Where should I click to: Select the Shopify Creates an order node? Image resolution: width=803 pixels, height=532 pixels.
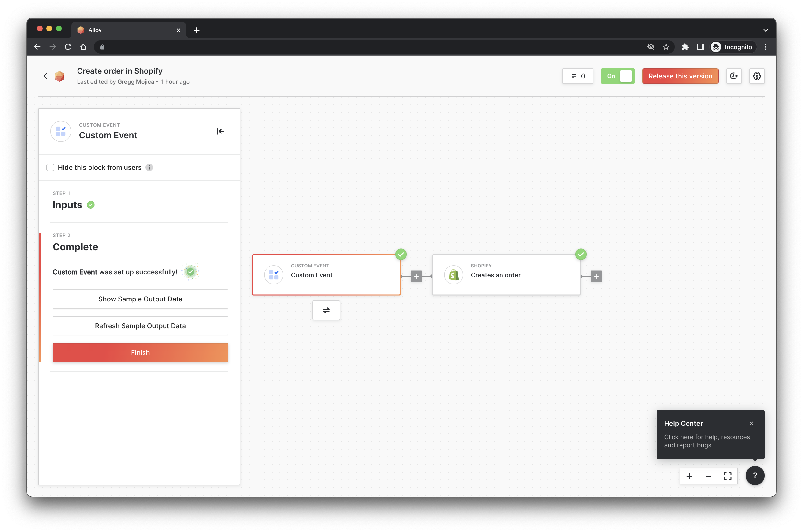tap(506, 275)
